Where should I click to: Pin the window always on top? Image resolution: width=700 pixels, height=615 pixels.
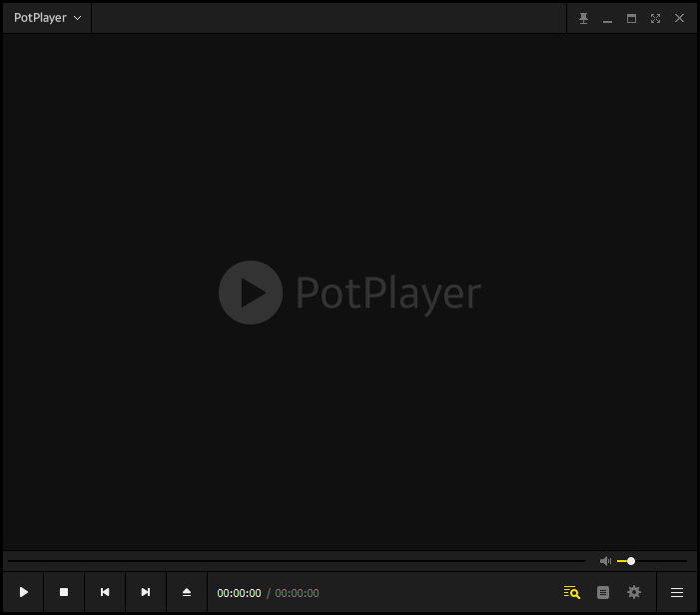(x=583, y=18)
